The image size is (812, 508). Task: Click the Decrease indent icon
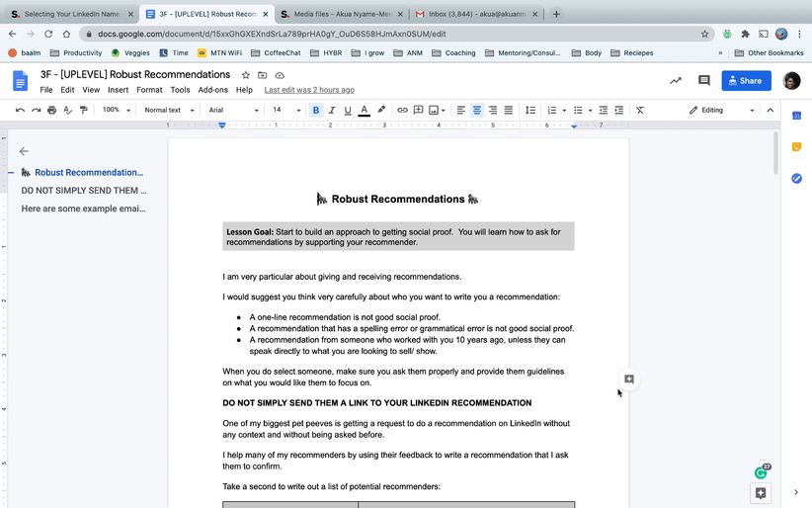click(604, 110)
